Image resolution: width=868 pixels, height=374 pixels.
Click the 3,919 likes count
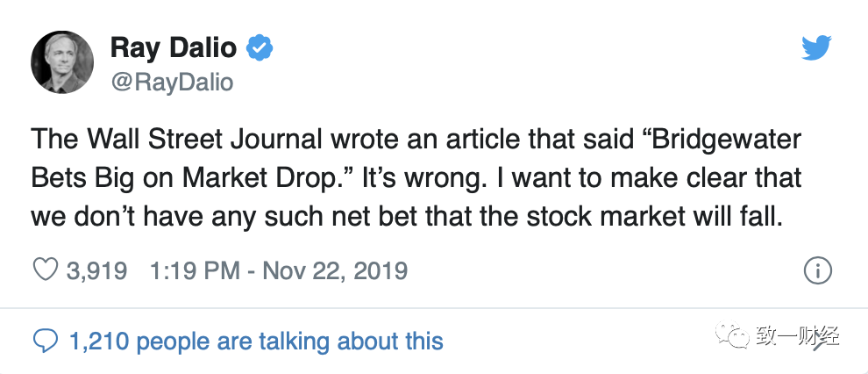(x=96, y=270)
